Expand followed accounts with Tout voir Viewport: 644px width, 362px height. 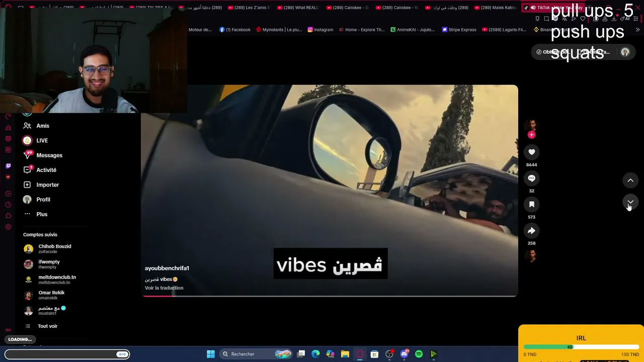click(47, 326)
